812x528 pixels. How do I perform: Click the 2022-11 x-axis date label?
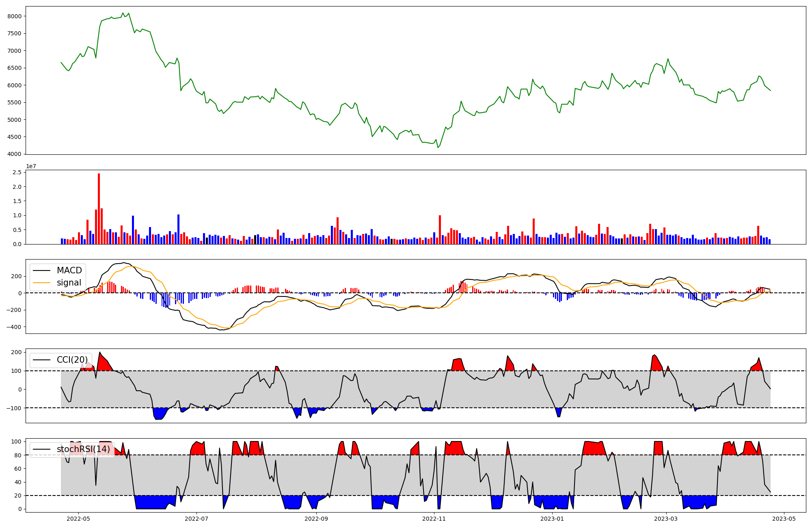click(434, 519)
